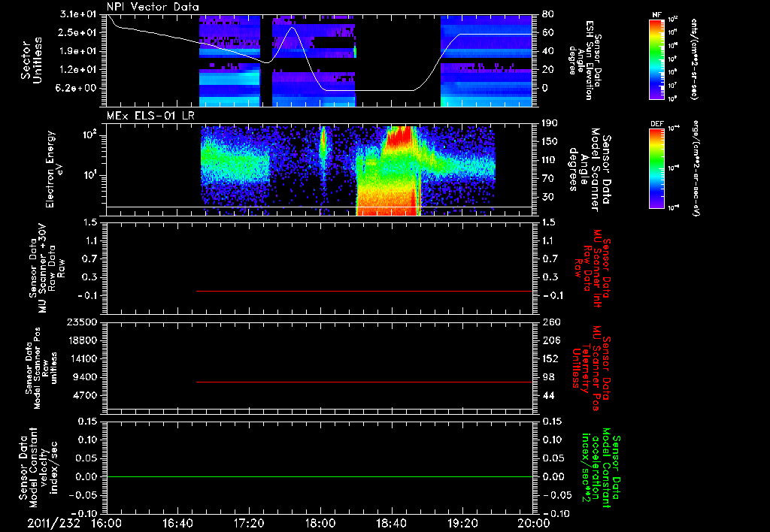Screen dimensions: 770x532
Task: Click the 152 telemetry tick label
Action: (x=551, y=359)
